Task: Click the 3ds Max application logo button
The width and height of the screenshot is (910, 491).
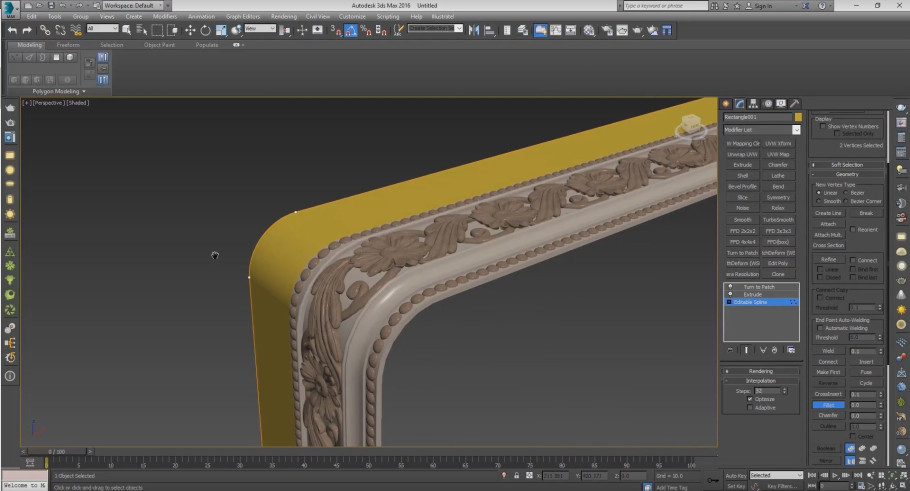Action: (x=10, y=8)
